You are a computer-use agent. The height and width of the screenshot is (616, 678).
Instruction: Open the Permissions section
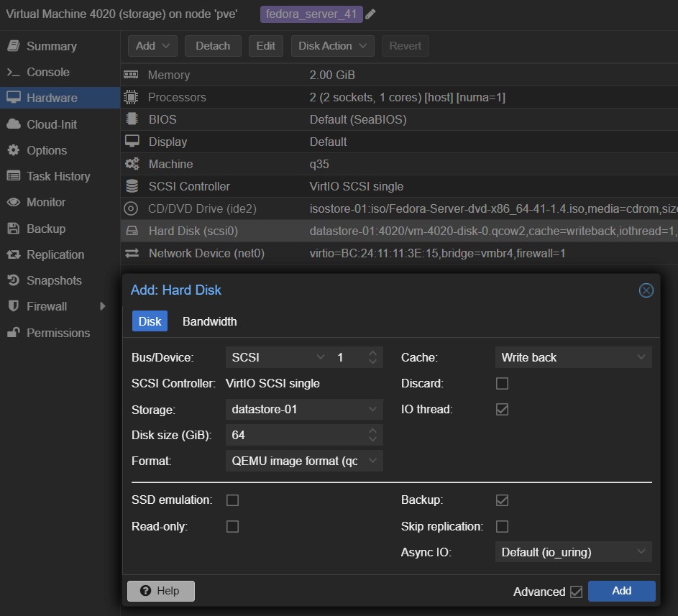pos(58,333)
